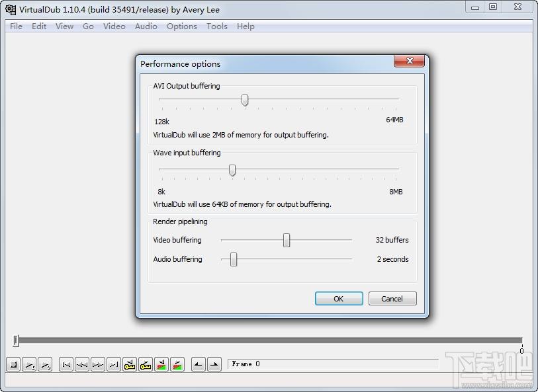Screen dimensions: 538x392
Task: Click the "Video buffering" label
Action: click(177, 240)
